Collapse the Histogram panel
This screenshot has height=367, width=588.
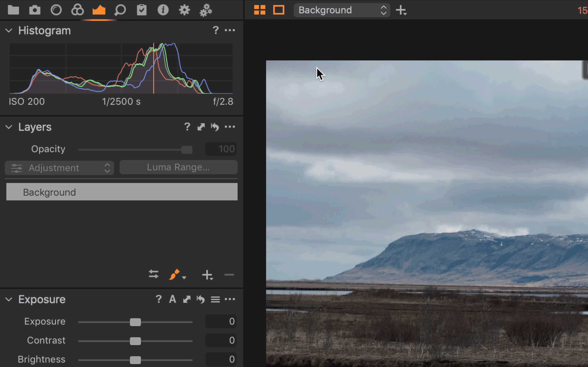9,31
